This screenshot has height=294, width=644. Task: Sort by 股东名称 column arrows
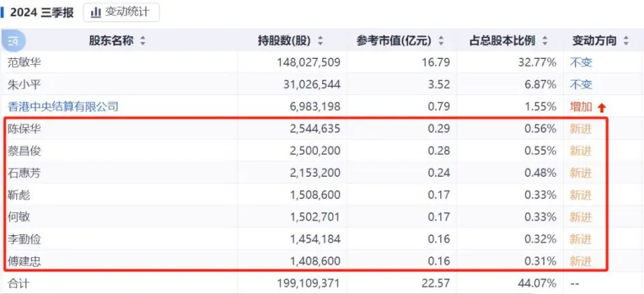[x=143, y=41]
